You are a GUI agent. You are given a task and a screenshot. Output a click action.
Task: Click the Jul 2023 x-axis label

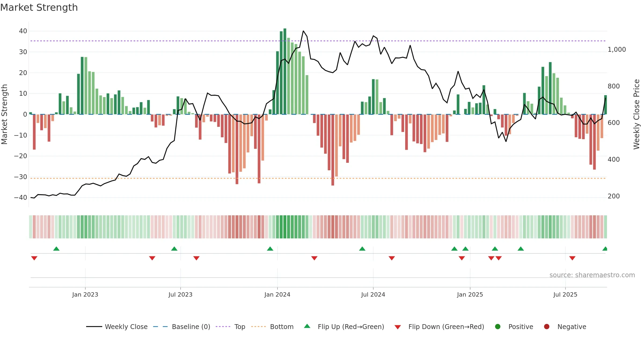tap(180, 294)
